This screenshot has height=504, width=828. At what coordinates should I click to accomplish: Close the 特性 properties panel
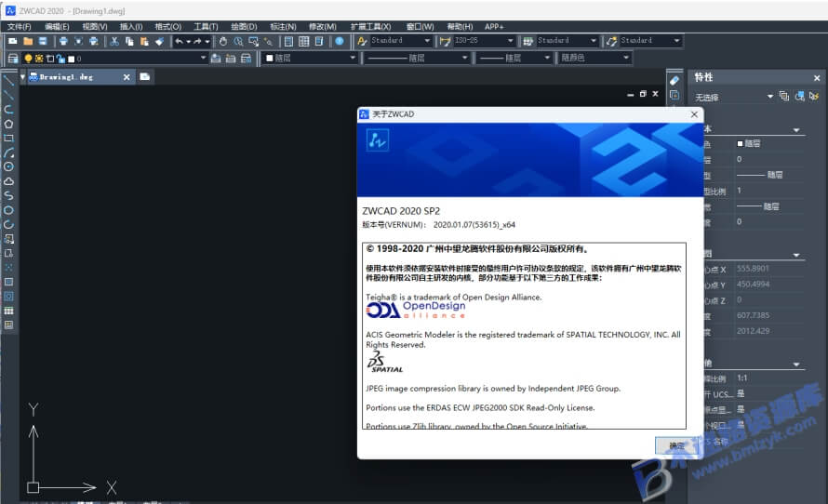[817, 78]
